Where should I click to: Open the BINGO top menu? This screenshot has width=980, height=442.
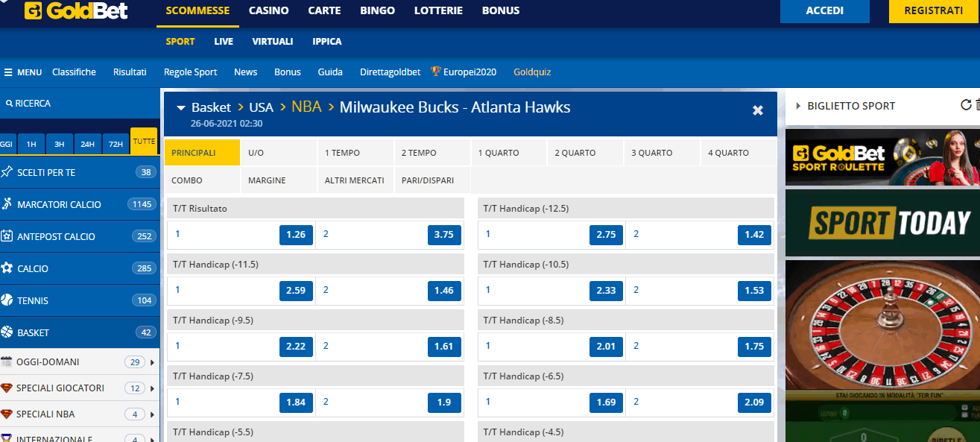tap(378, 10)
